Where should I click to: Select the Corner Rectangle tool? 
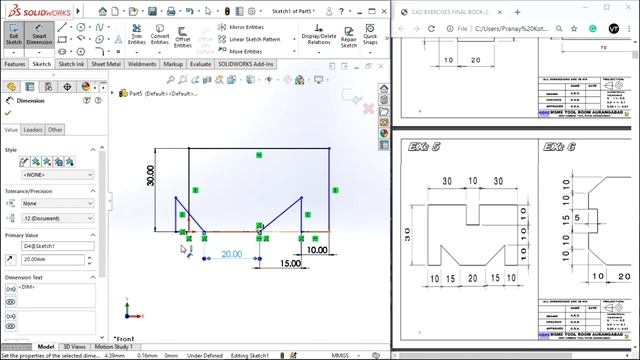pos(62,40)
